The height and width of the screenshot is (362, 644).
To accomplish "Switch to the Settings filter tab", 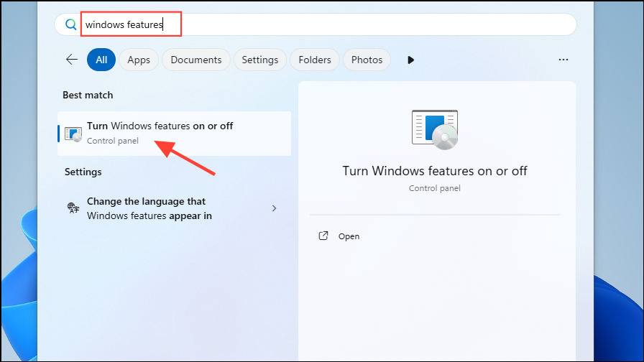I will pos(260,60).
